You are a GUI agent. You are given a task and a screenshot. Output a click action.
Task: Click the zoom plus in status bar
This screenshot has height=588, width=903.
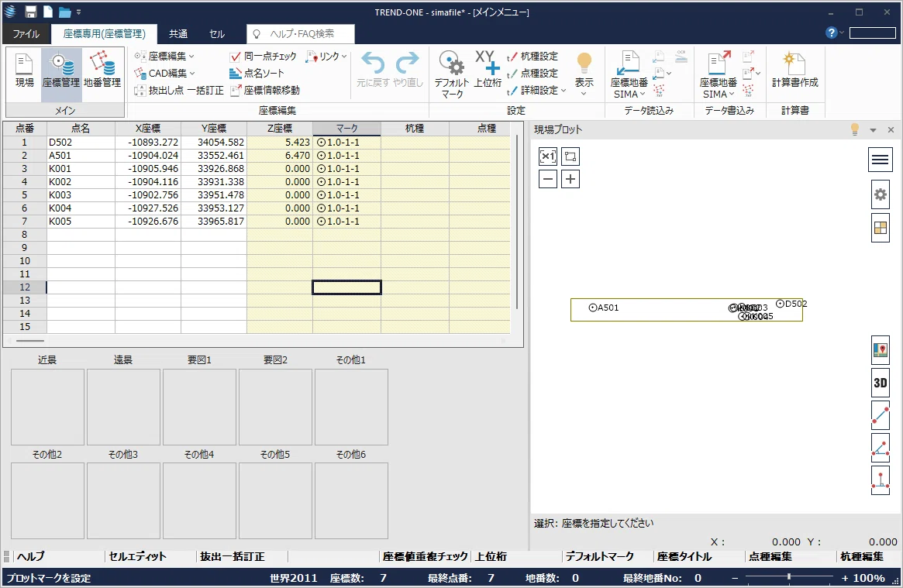point(845,578)
